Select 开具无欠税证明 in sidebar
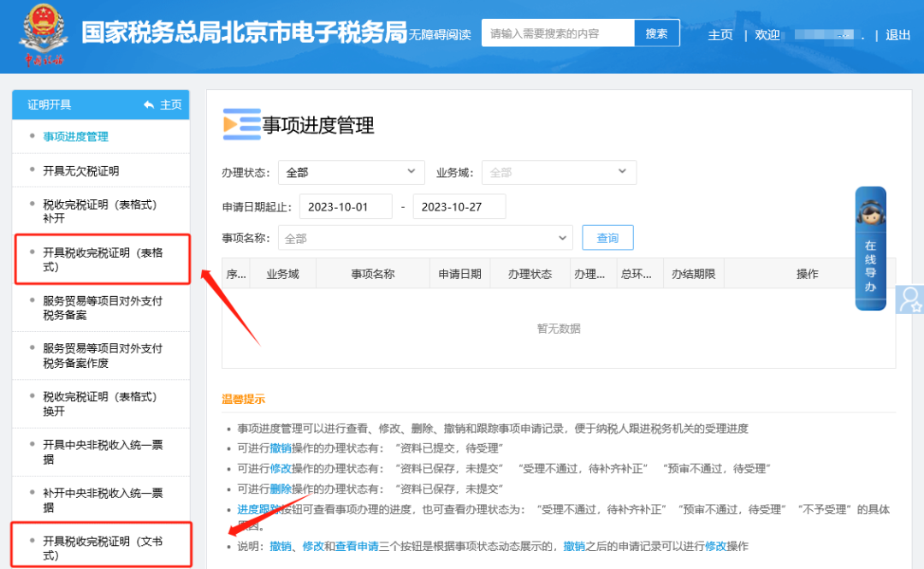Screen dimensions: 924x569 pyautogui.click(x=81, y=170)
